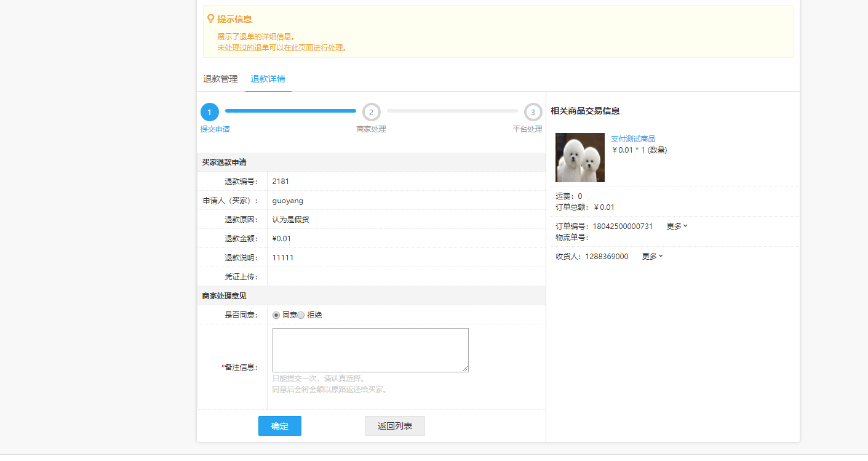The image size is (868, 461).
Task: Select the 退款详情 tab
Action: point(268,79)
